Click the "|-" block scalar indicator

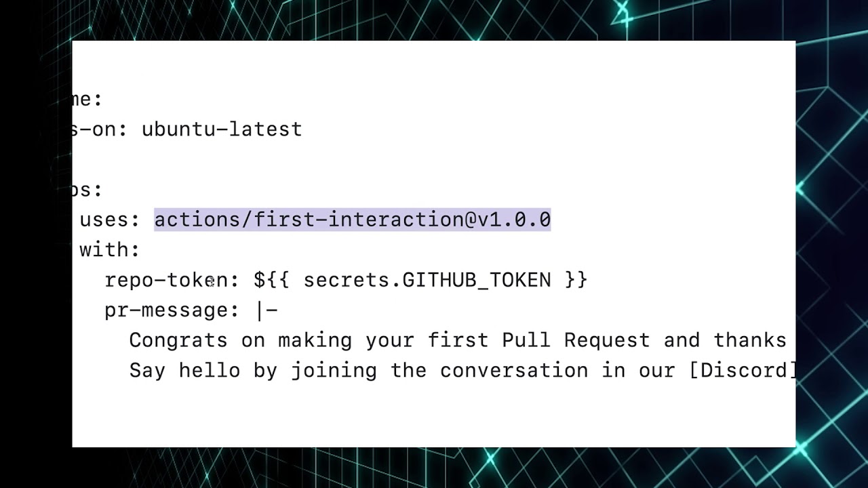[x=267, y=310]
